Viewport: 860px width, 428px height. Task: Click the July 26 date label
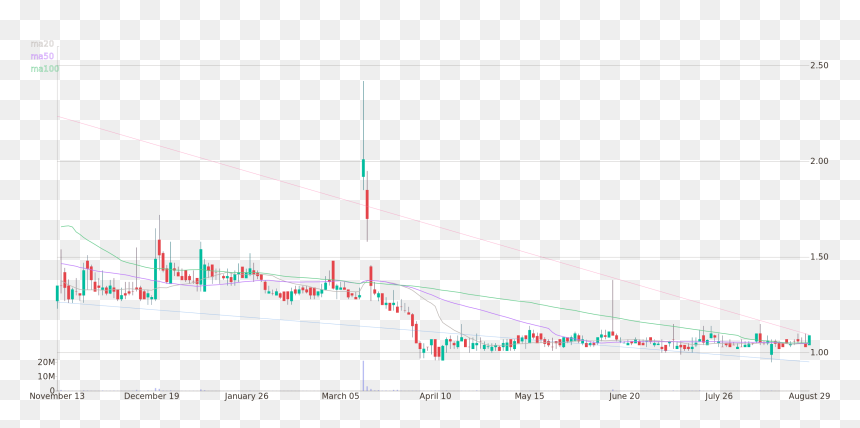pos(718,396)
